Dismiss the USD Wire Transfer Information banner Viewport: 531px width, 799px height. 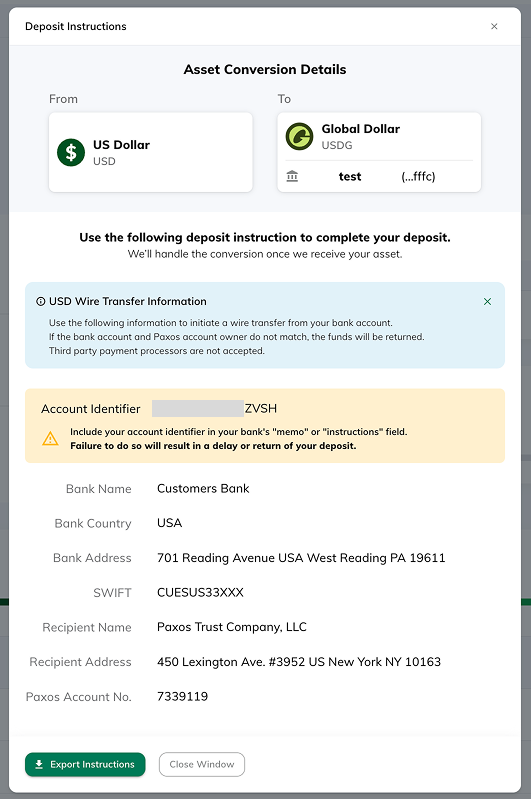pos(487,302)
